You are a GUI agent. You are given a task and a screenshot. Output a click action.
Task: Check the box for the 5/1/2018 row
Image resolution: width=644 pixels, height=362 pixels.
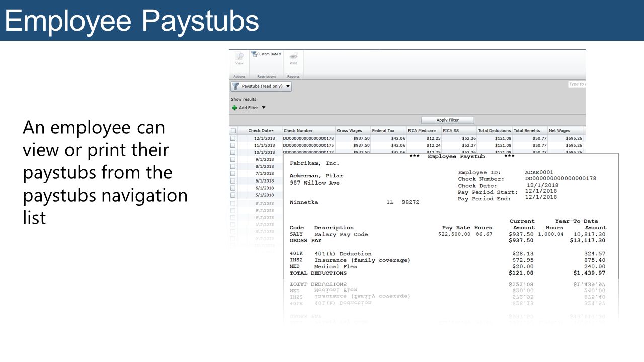tap(233, 195)
